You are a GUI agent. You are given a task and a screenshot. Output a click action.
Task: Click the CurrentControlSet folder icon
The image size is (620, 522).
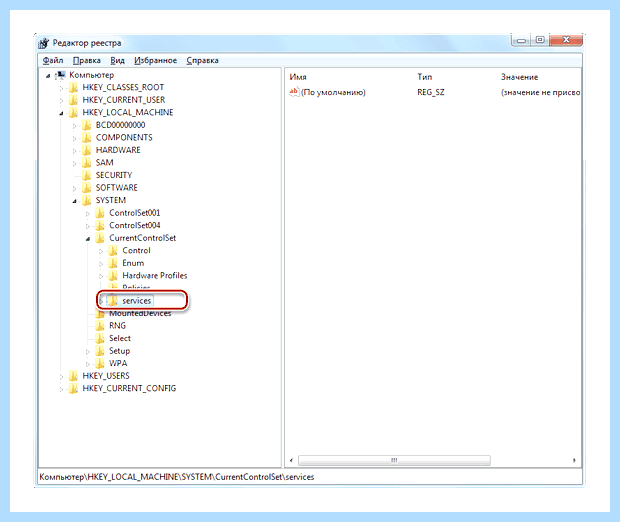[100, 238]
